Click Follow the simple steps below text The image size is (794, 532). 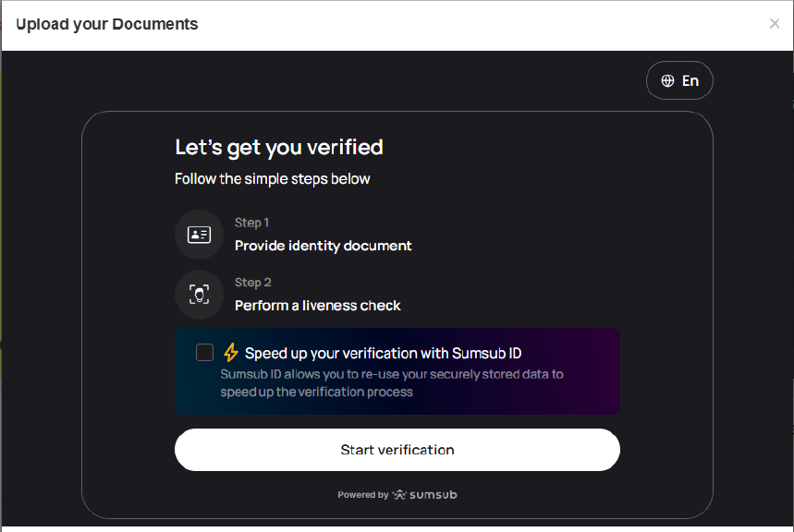click(272, 178)
